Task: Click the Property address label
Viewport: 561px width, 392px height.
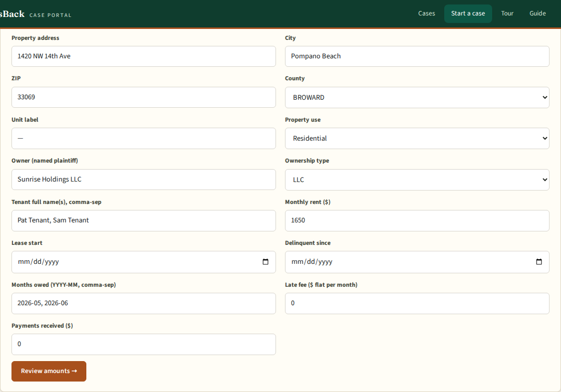Action: click(x=35, y=38)
